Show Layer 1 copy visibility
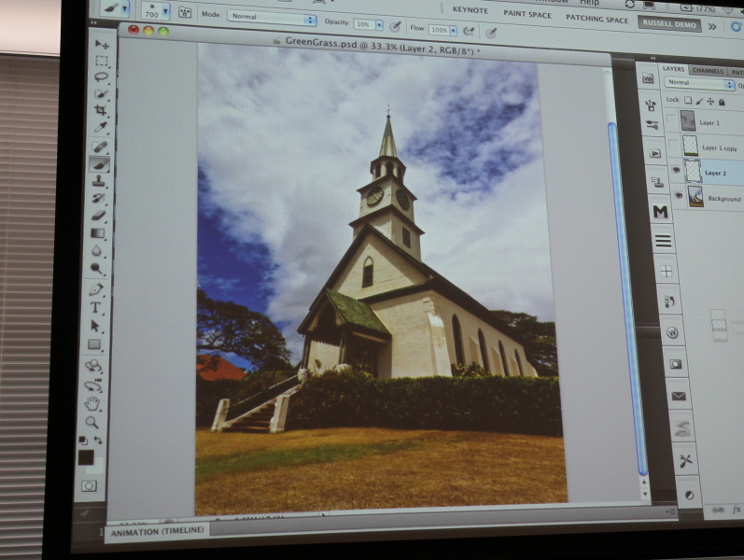This screenshot has height=560, width=744. [x=673, y=145]
